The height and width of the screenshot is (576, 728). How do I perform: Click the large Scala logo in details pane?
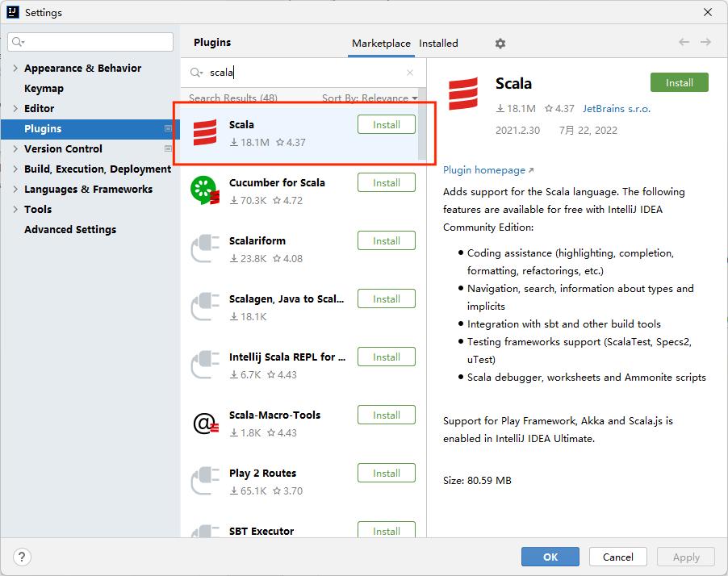click(463, 94)
